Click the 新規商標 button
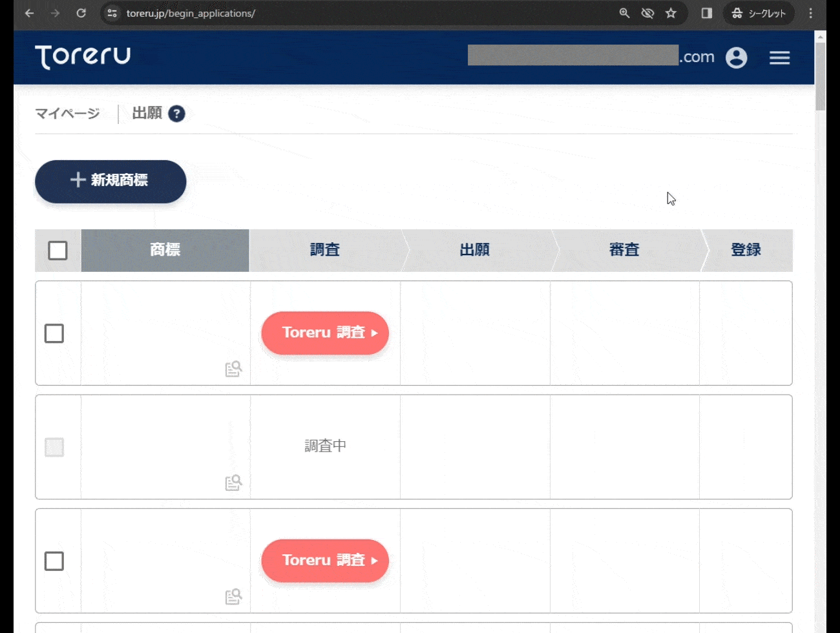The width and height of the screenshot is (840, 633). [110, 182]
